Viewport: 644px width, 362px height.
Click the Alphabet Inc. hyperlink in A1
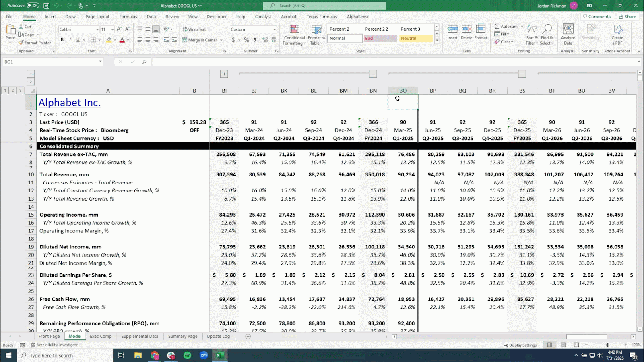tap(70, 103)
